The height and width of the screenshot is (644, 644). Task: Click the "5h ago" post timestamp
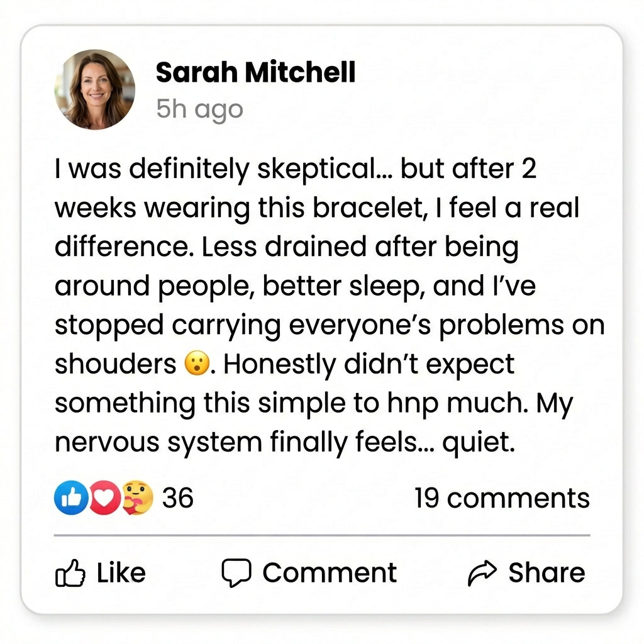(199, 109)
